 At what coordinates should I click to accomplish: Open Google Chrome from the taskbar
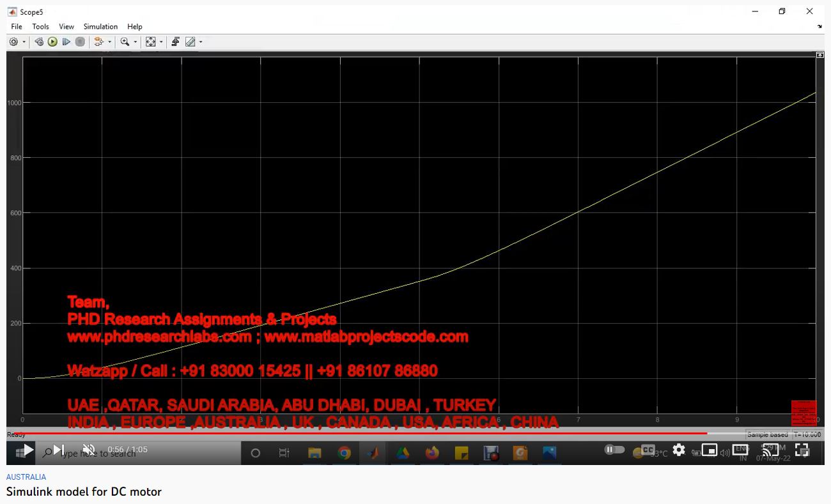point(344,454)
